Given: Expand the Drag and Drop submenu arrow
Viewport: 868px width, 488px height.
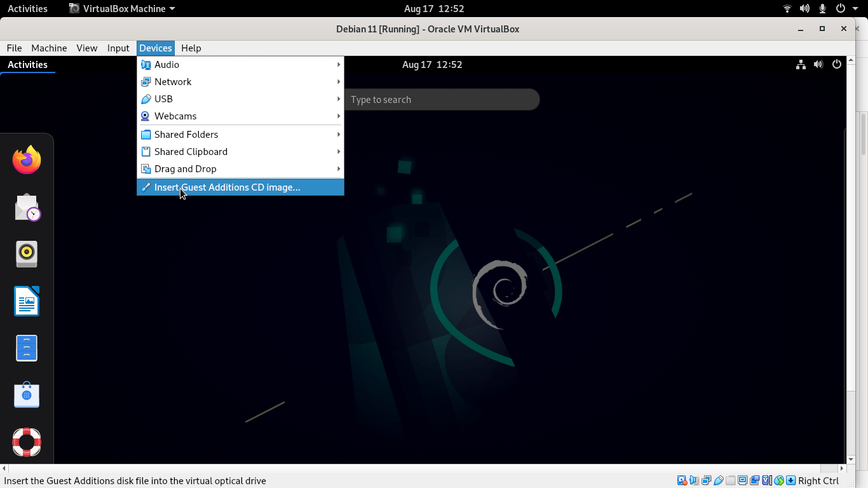Looking at the screenshot, I should tap(339, 168).
